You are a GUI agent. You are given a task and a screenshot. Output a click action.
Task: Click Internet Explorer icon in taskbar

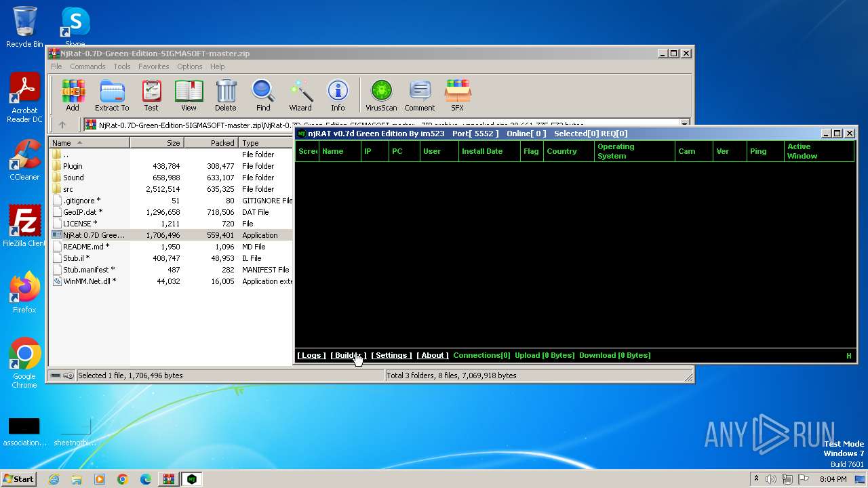point(54,479)
